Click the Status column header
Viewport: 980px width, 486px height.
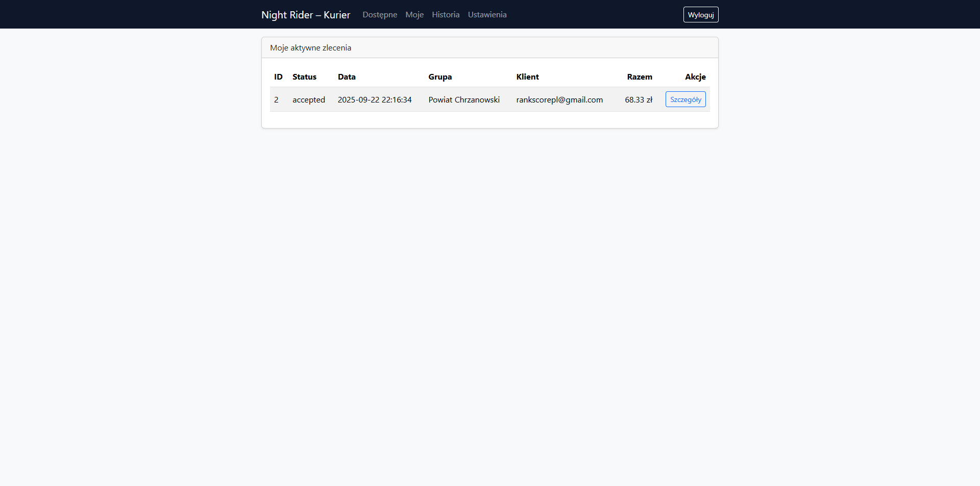tap(304, 77)
